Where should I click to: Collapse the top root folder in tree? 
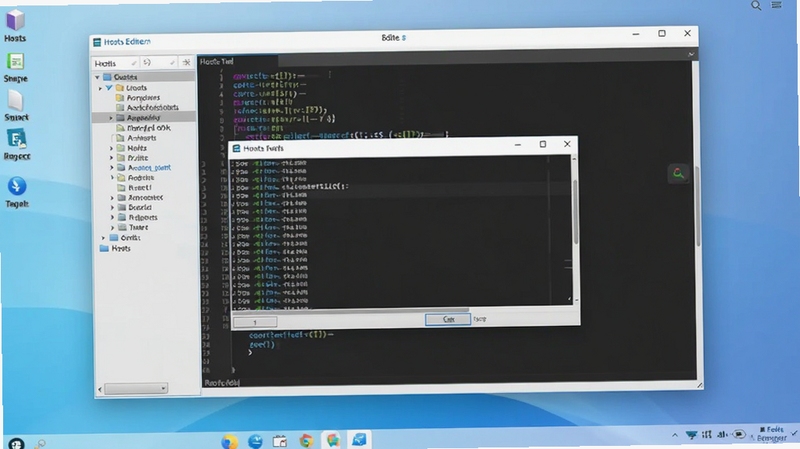tap(97, 77)
